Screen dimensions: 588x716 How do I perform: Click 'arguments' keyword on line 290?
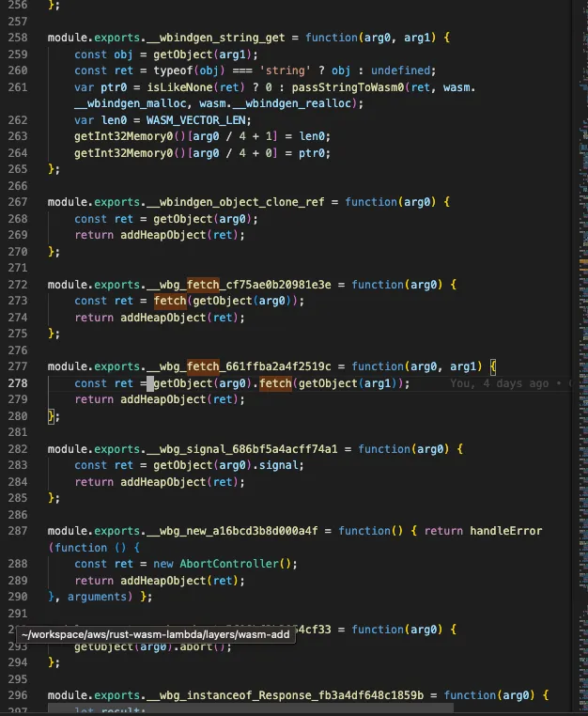tap(97, 597)
